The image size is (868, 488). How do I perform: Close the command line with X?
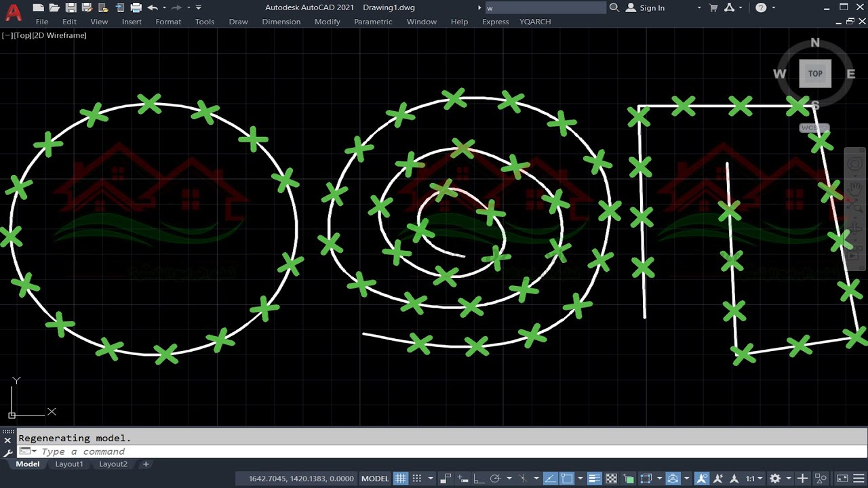[x=7, y=440]
